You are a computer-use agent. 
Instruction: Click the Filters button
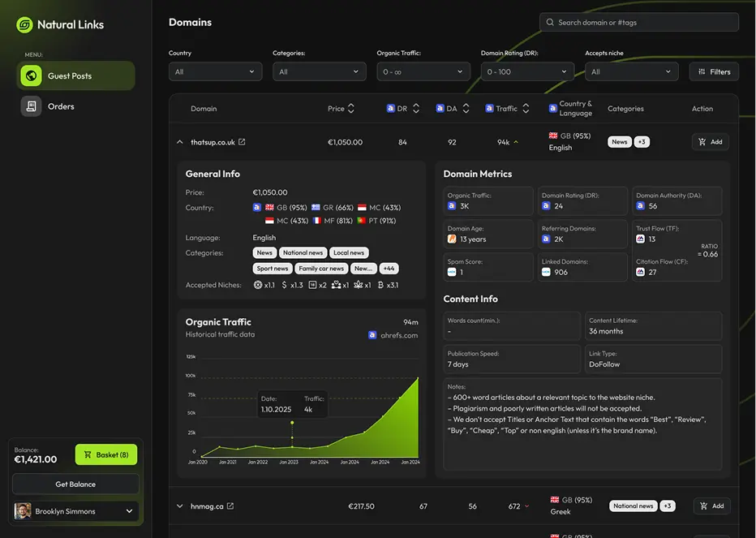click(714, 72)
